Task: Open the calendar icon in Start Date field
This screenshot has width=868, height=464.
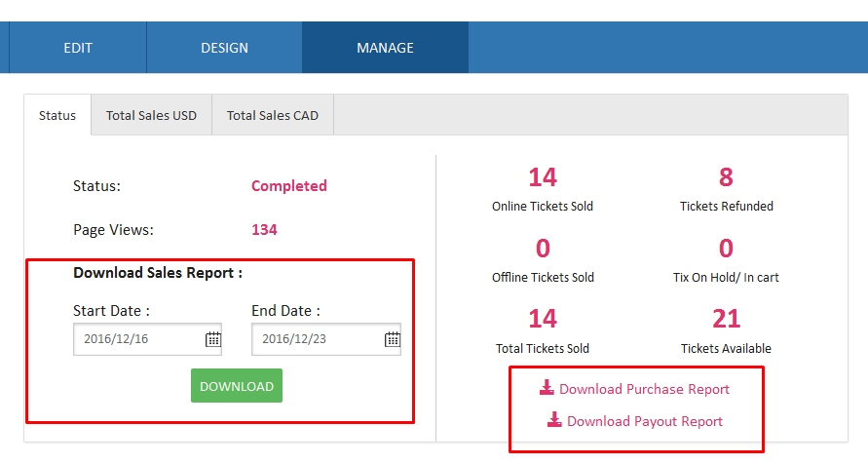Action: click(213, 339)
